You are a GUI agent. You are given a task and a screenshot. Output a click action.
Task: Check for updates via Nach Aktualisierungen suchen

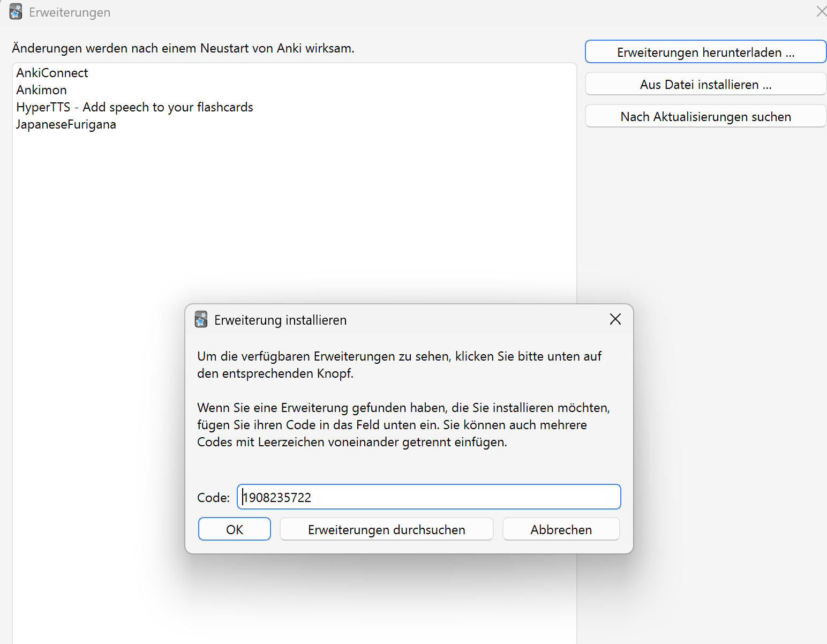705,116
